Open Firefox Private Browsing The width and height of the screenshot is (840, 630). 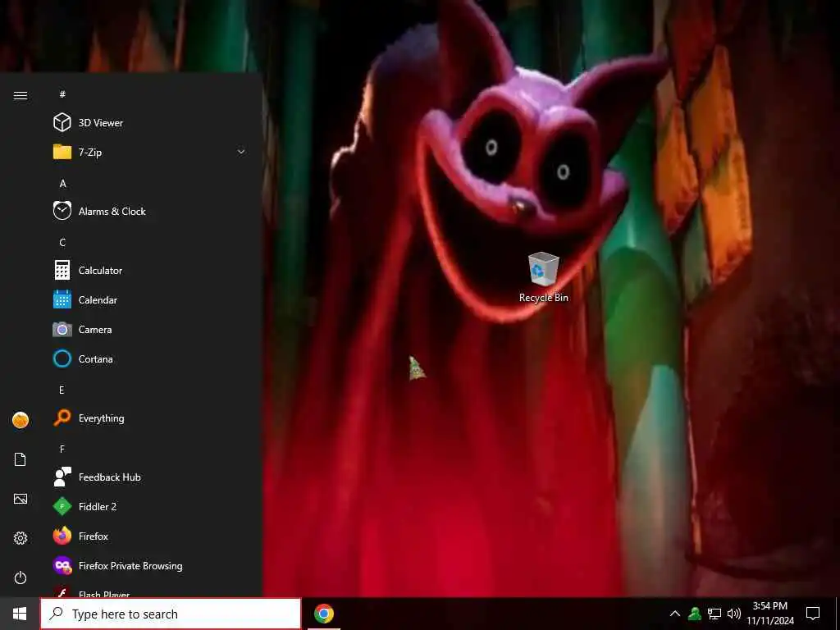coord(151,565)
